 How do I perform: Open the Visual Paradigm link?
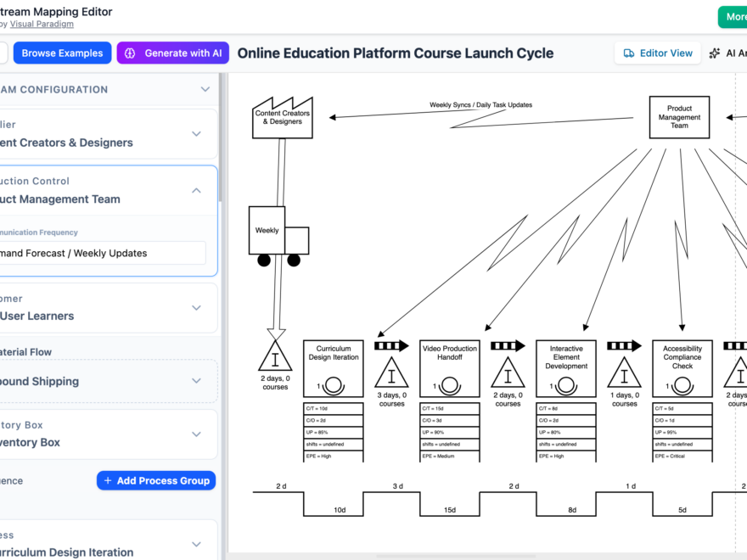42,23
